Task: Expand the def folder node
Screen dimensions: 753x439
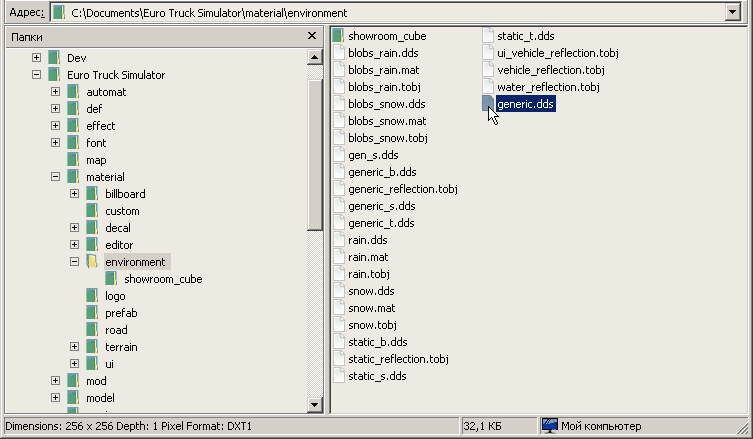Action: pyautogui.click(x=55, y=109)
